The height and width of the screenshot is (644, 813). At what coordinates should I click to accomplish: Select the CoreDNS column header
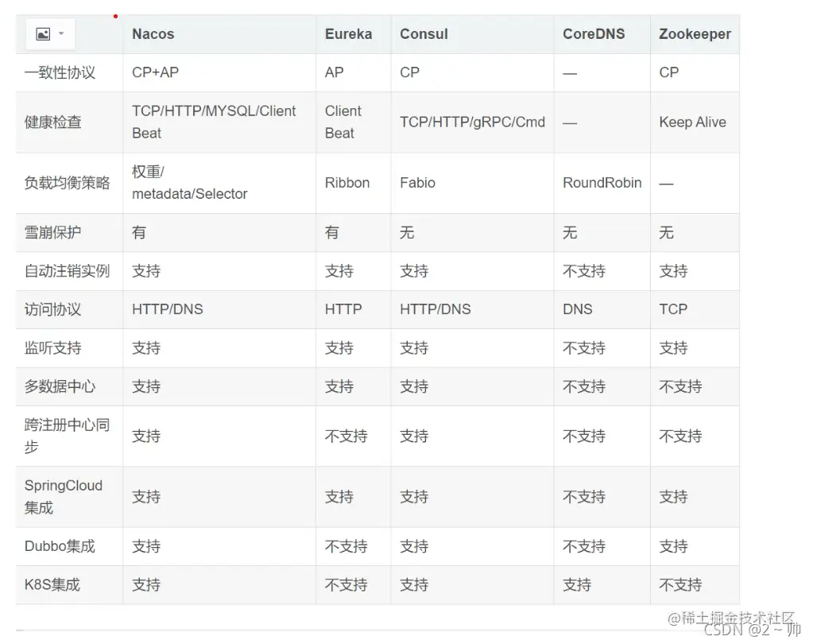pos(594,34)
